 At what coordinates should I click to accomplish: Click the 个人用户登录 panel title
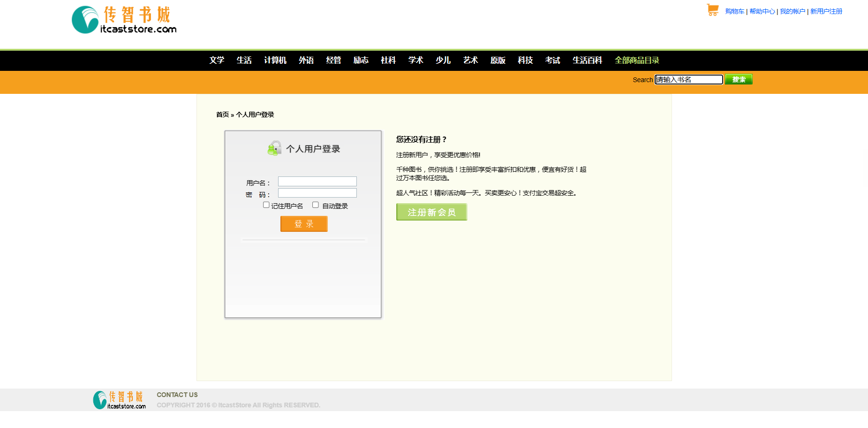coord(313,149)
